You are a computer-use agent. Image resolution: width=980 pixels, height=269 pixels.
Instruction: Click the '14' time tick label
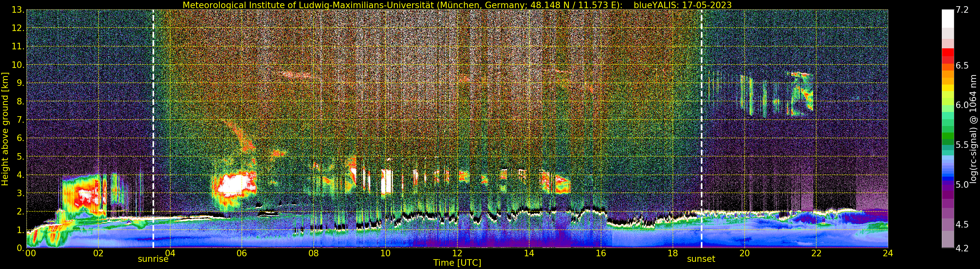click(529, 253)
